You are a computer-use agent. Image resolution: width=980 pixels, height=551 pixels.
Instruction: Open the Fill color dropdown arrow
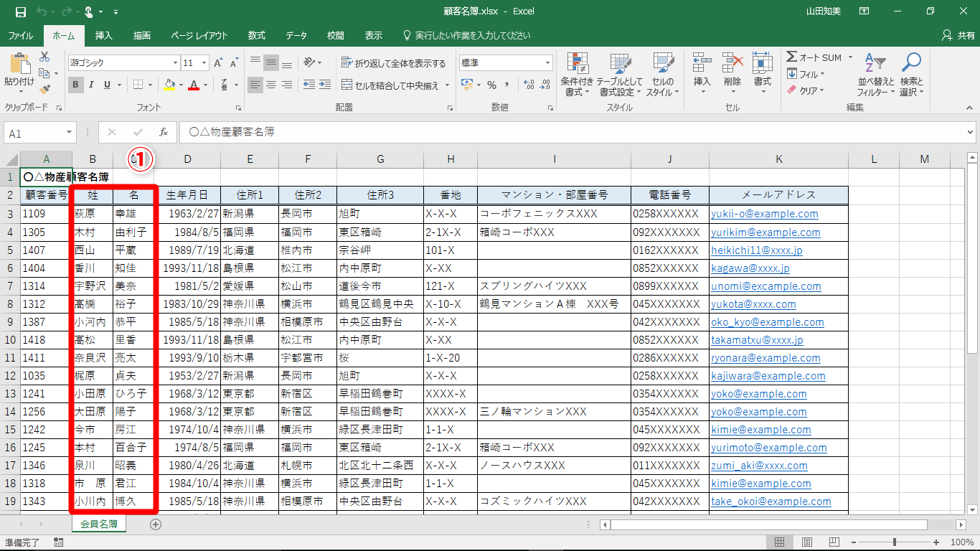180,85
